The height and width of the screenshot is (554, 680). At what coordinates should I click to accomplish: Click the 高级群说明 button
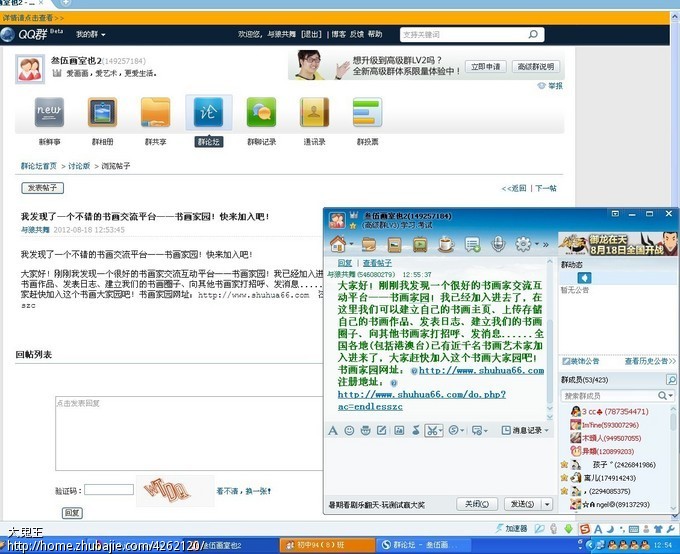click(x=536, y=66)
